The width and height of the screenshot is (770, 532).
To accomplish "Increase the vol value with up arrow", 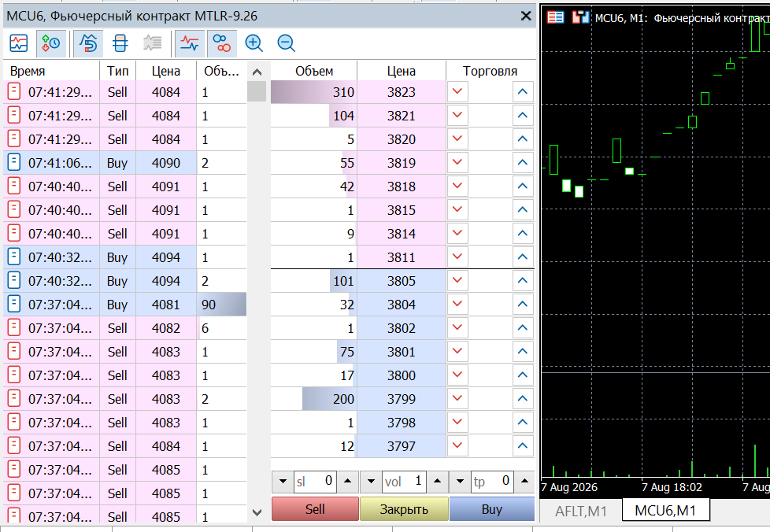I will [x=437, y=482].
